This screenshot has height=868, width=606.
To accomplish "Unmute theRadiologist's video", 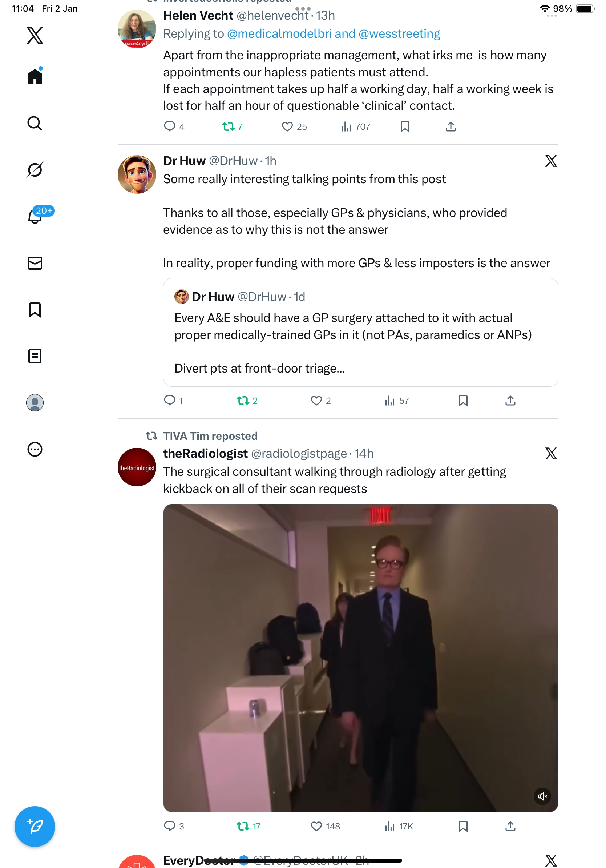I will click(542, 796).
